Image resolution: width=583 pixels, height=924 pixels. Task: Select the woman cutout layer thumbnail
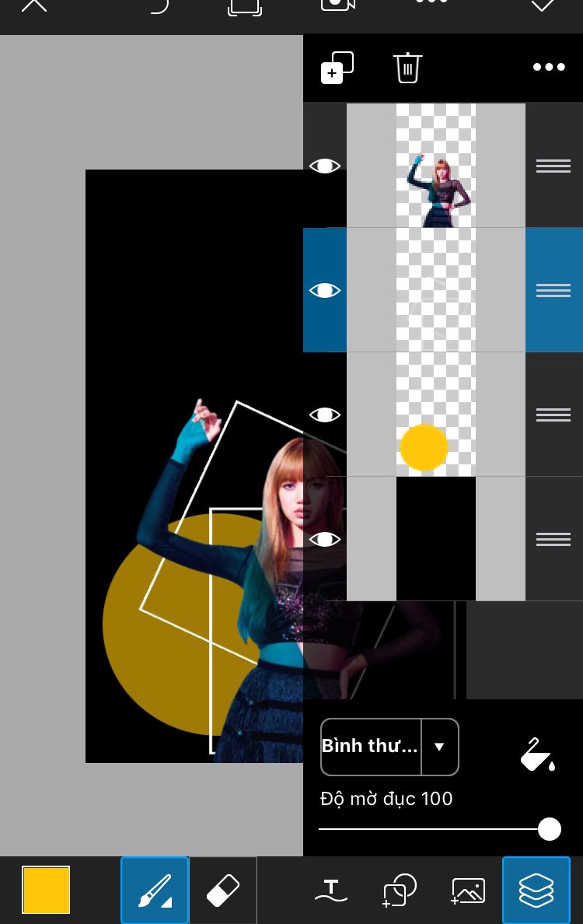436,166
